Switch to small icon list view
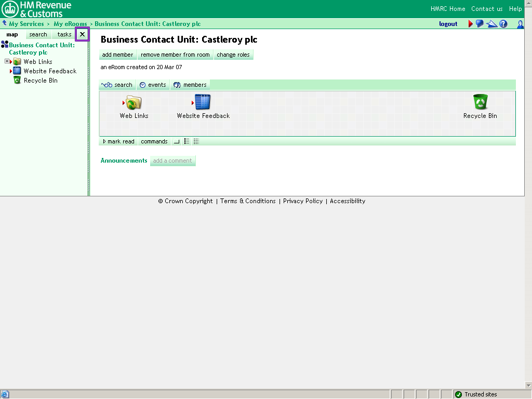 click(x=187, y=141)
